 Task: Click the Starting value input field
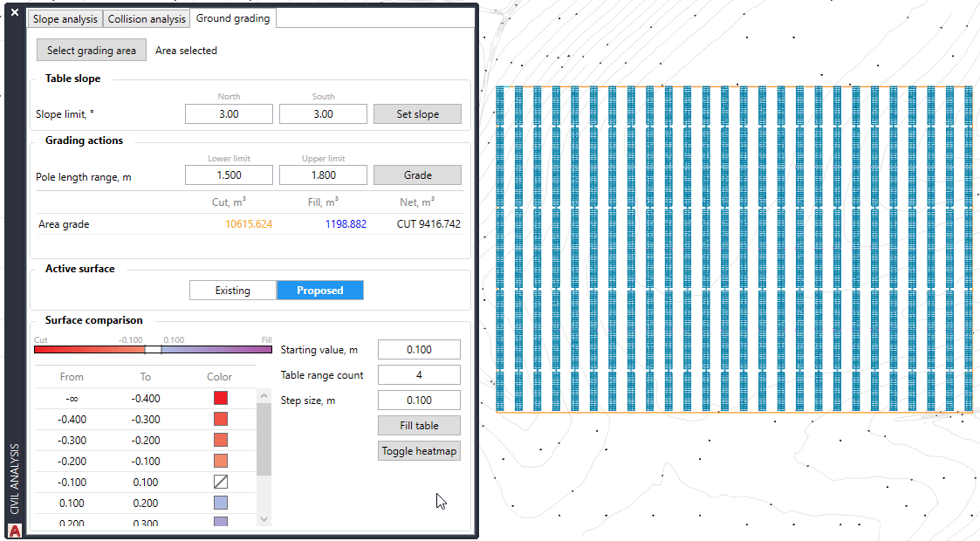pyautogui.click(x=418, y=350)
